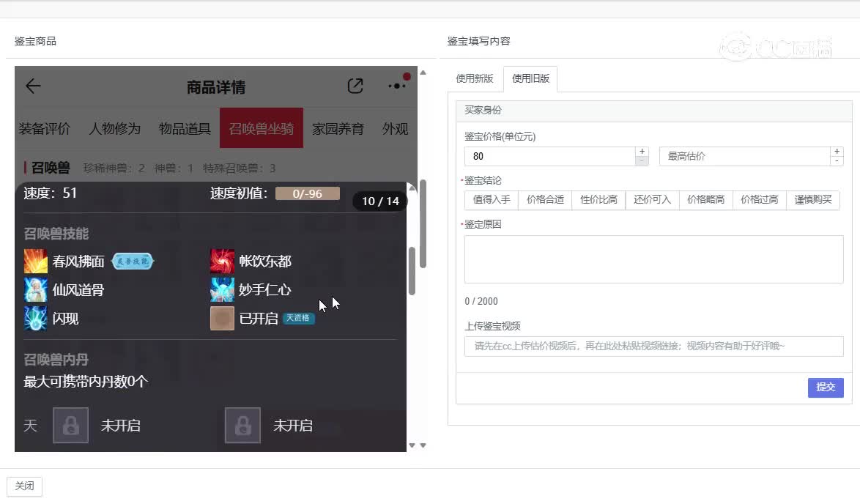Click the 已开启 skill slot icon
The image size is (860, 504).
coord(222,318)
